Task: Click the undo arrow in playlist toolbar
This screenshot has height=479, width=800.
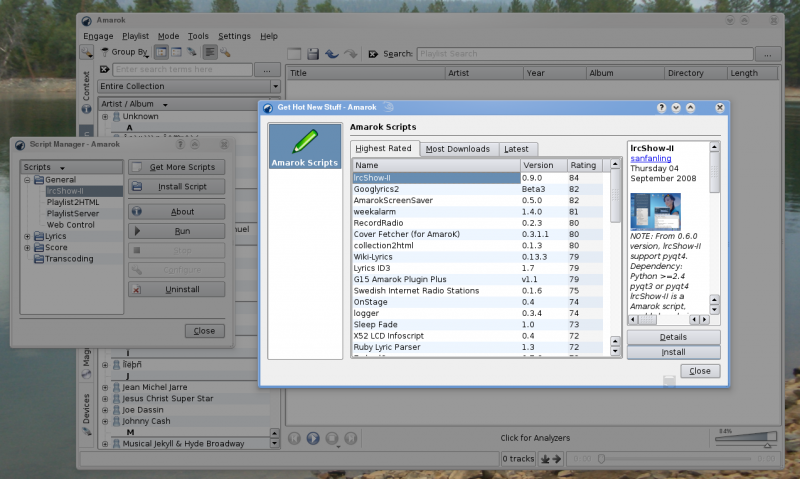Action: (332, 54)
